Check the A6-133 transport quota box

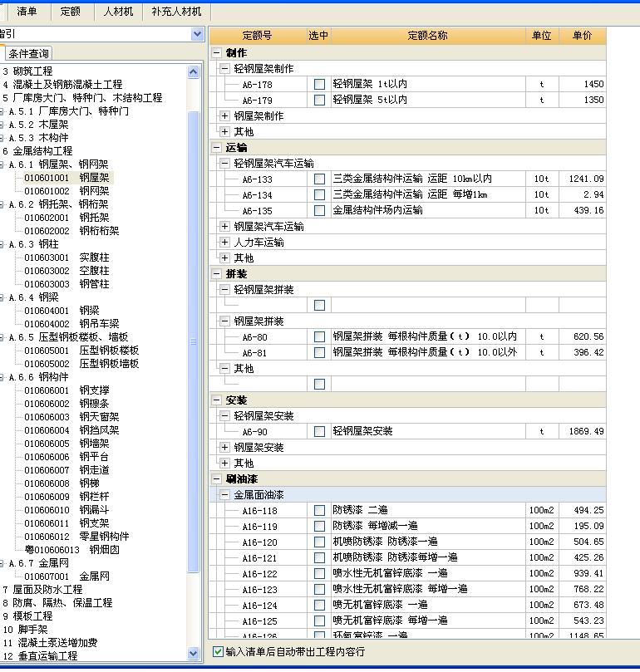319,179
